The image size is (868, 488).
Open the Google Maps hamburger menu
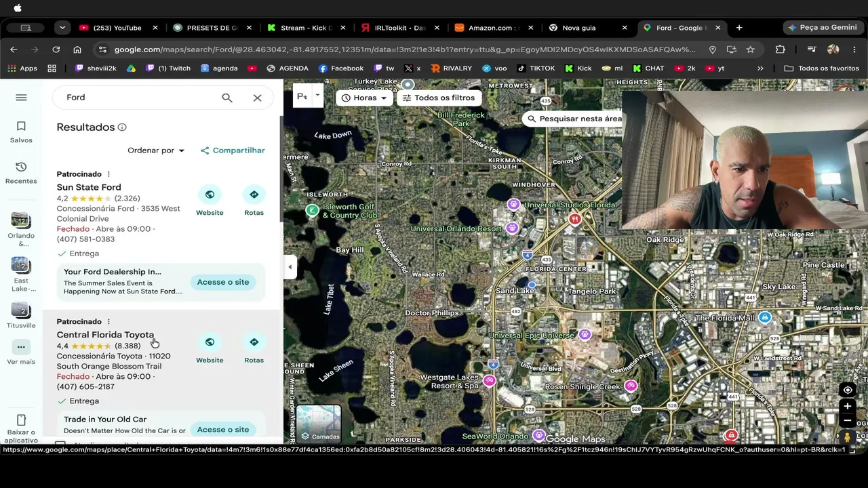tap(21, 98)
